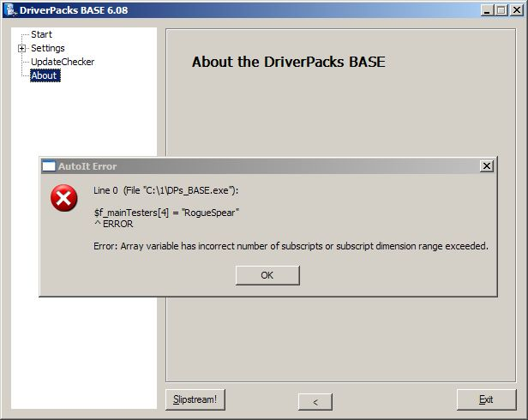Click the AutoIt Error title bar icon
The height and width of the screenshot is (420, 528).
coord(49,166)
